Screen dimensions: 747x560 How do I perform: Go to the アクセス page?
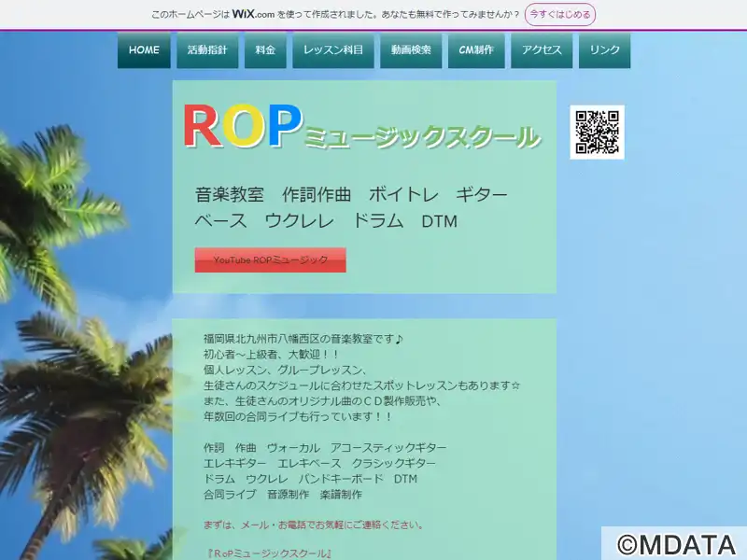(542, 50)
